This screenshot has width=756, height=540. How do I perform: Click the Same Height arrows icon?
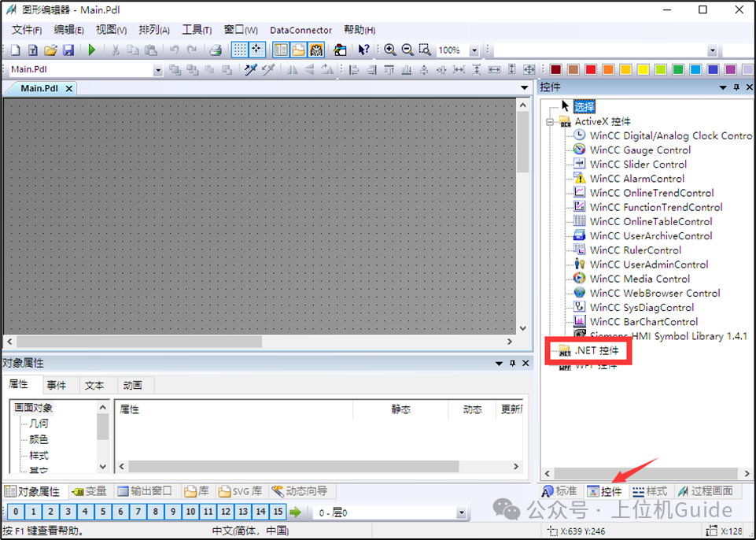(511, 69)
